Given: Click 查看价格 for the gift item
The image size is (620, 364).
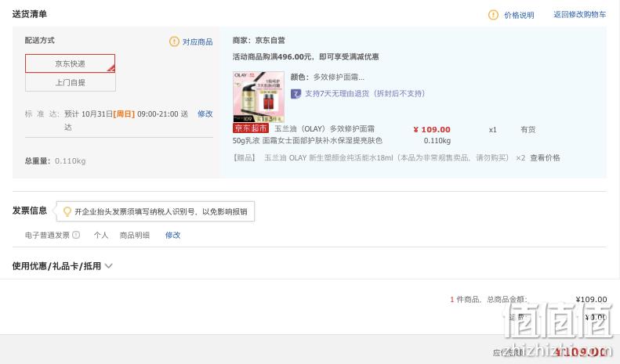Looking at the screenshot, I should pos(545,157).
